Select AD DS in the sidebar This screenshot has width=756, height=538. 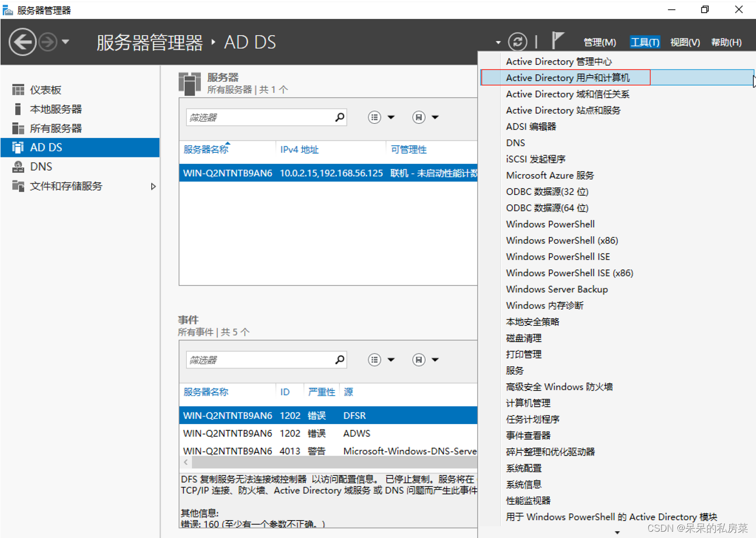point(80,147)
